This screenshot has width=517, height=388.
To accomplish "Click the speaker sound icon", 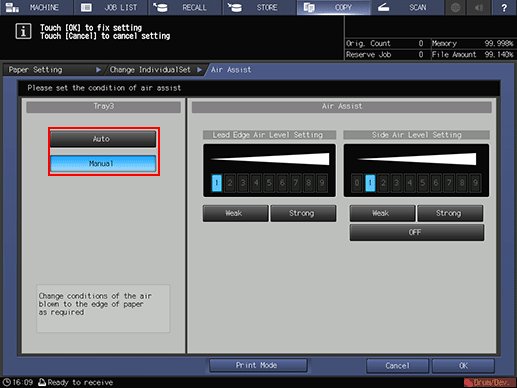I will coord(479,7).
